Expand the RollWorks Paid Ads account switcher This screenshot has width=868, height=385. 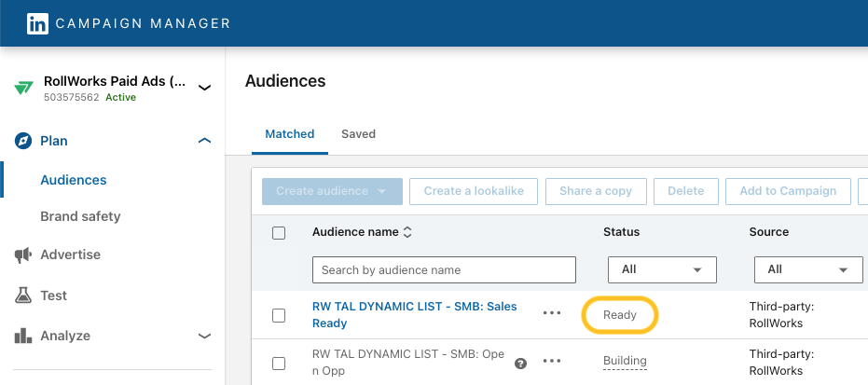[205, 88]
